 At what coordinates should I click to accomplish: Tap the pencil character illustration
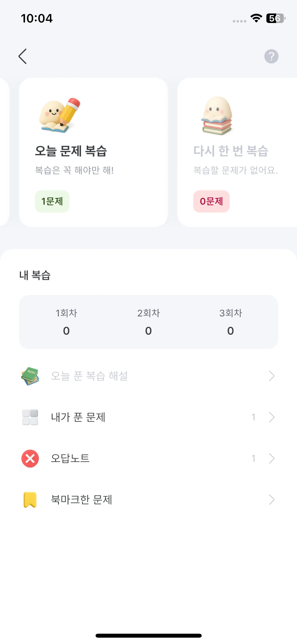click(60, 115)
